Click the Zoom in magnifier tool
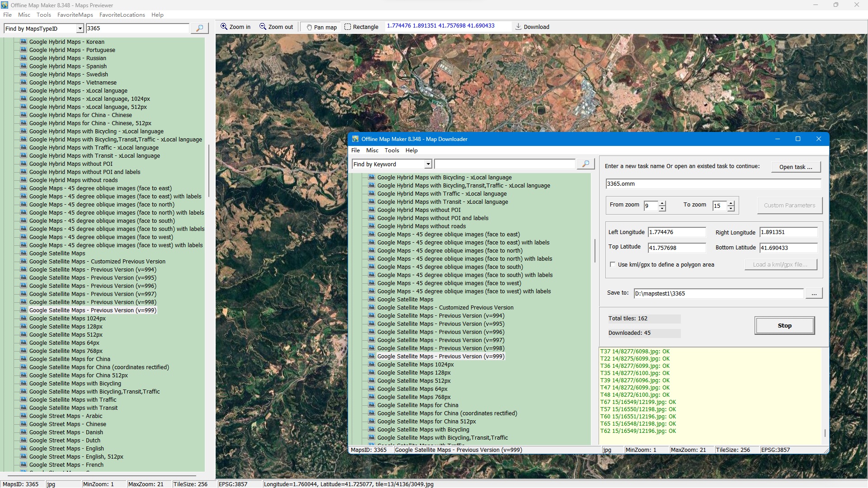 pos(235,27)
